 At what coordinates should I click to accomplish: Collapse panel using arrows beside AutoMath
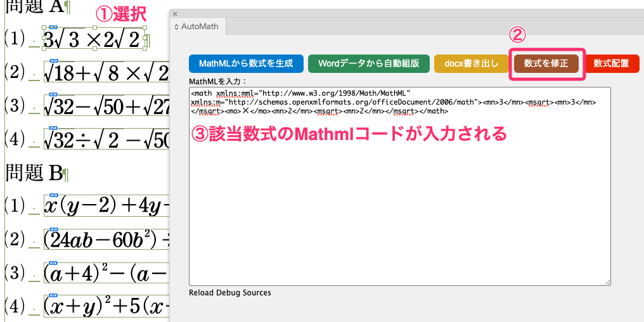coord(176,27)
